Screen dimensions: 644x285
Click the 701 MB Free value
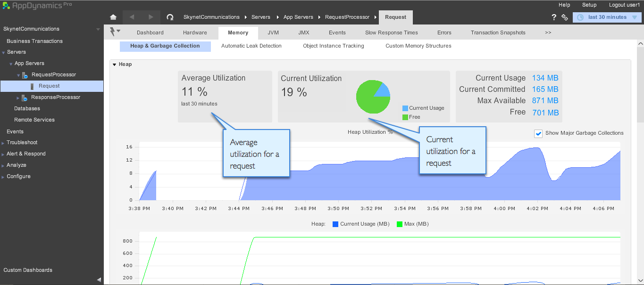(x=545, y=113)
